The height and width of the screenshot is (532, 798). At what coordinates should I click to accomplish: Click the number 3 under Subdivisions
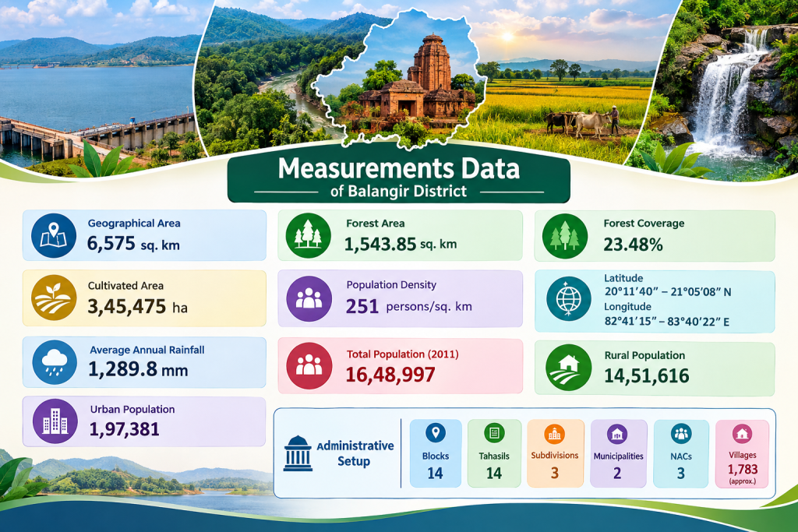555,474
